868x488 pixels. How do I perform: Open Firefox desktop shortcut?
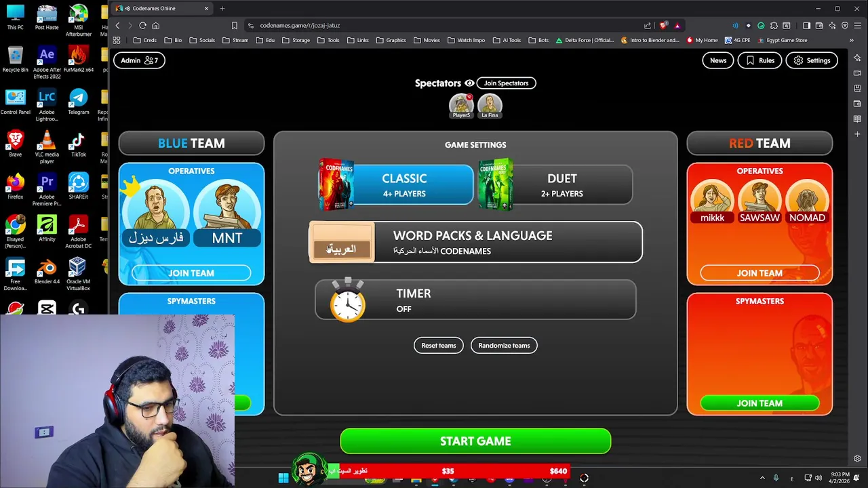click(x=15, y=186)
